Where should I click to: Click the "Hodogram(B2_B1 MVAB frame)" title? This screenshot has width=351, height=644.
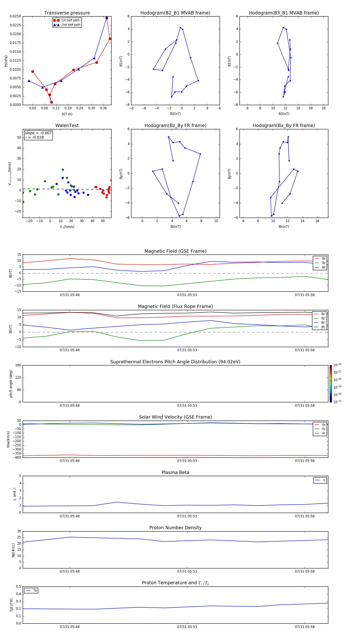click(x=175, y=13)
